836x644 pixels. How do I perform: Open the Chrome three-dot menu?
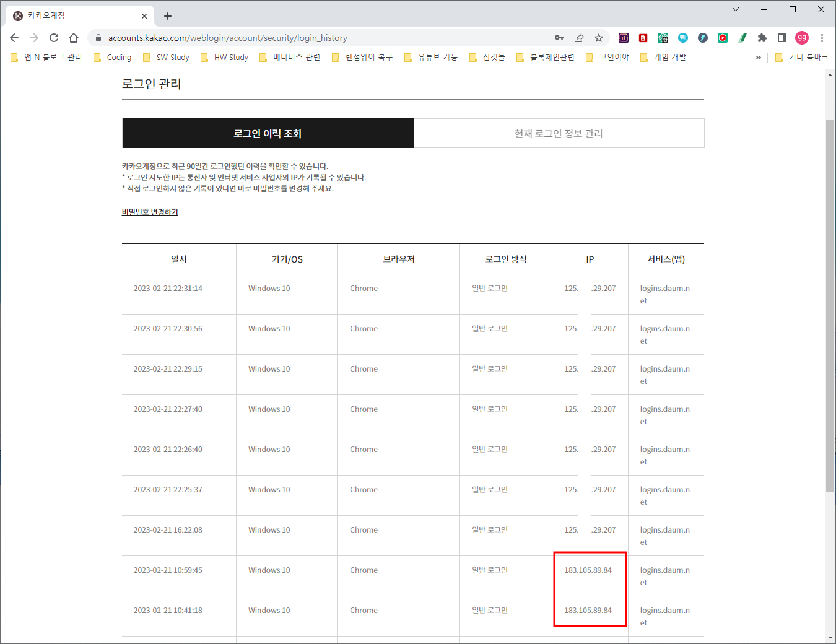point(822,38)
